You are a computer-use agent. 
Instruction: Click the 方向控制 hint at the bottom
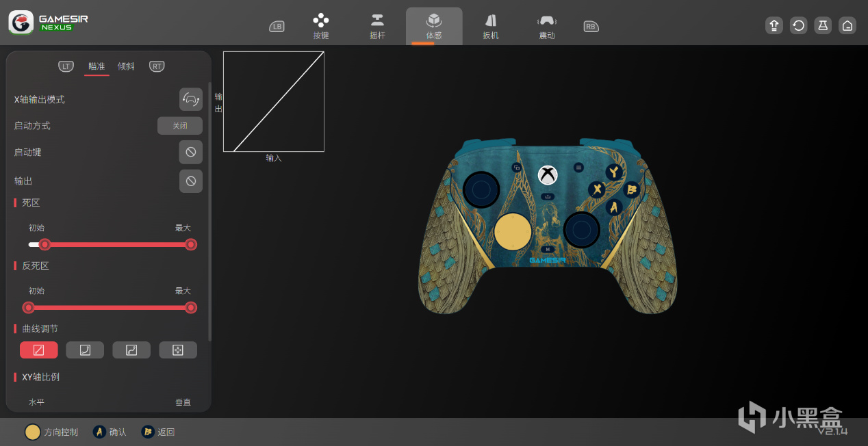pos(51,432)
